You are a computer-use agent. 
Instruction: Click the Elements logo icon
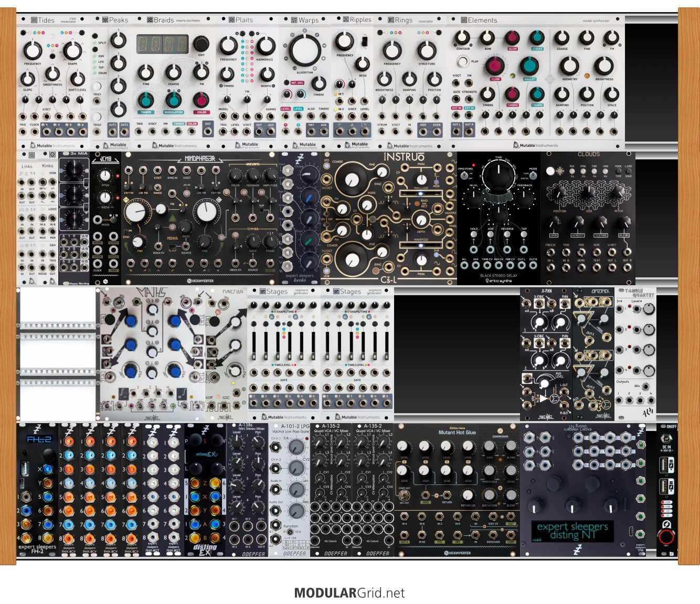point(464,20)
